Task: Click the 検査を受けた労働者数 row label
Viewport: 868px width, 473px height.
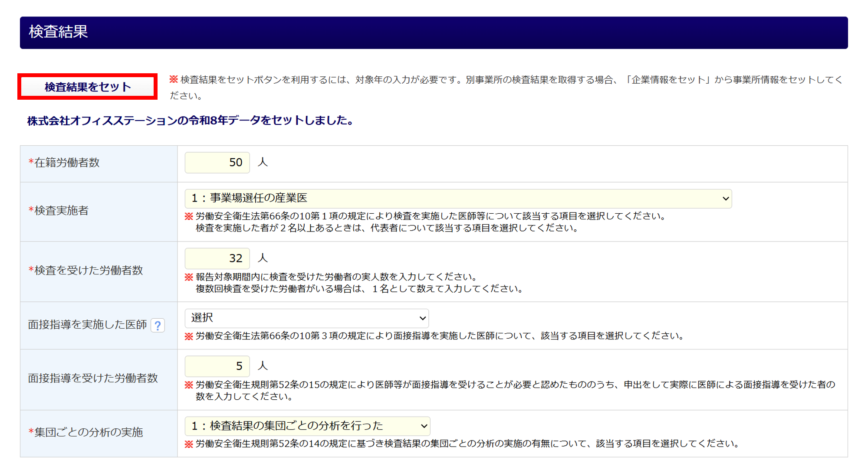Action: click(x=89, y=271)
